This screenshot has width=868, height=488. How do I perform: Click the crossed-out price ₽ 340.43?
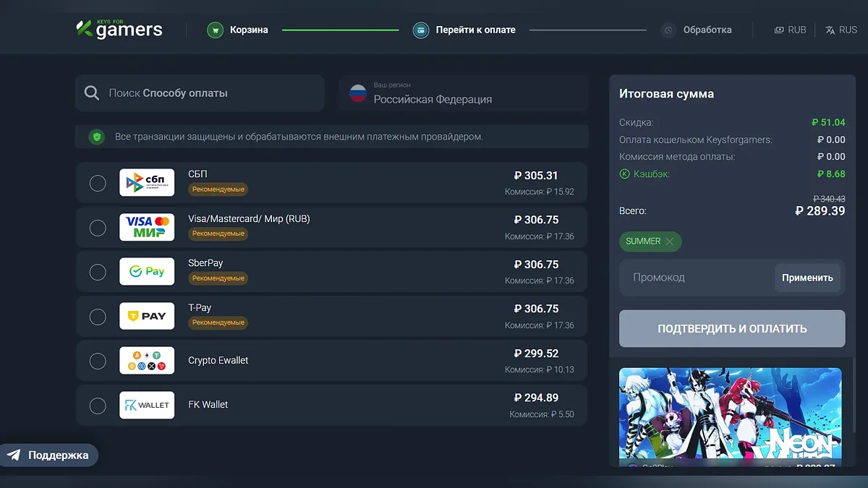(x=829, y=199)
